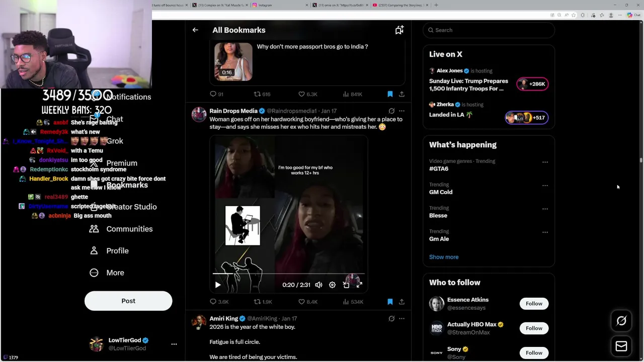The height and width of the screenshot is (362, 644).
Task: Share the passport bros post
Action: (x=401, y=94)
